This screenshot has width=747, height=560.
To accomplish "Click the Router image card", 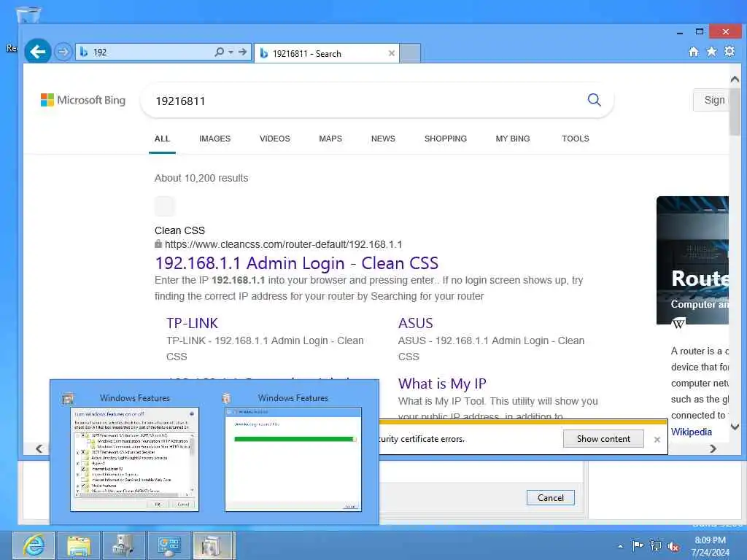I will 692,260.
